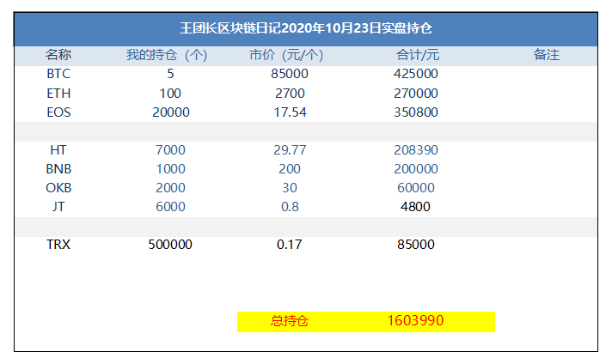The width and height of the screenshot is (612, 364).
Task: Click the title 王团长区块链日记2020年10月23日实盘持仓
Action: 306,28
